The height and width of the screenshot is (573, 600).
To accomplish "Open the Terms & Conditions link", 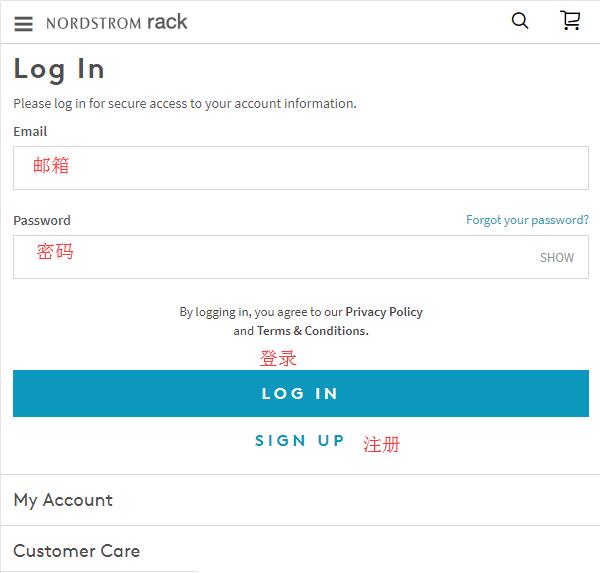I will tap(313, 331).
